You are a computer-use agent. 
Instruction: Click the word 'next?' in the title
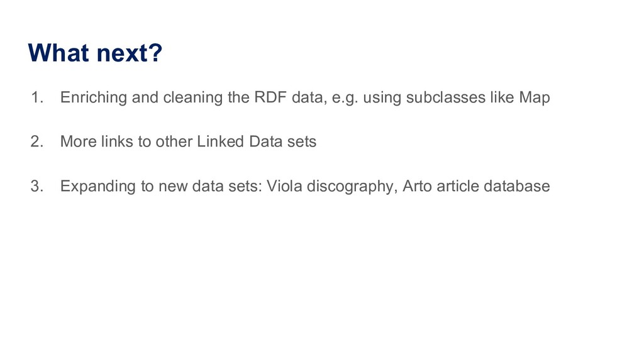128,53
